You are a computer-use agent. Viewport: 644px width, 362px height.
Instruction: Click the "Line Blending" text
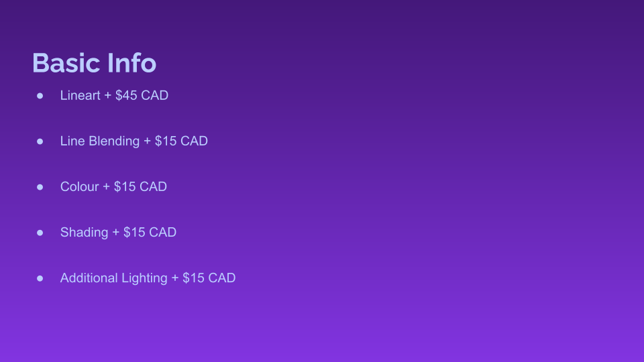(100, 141)
